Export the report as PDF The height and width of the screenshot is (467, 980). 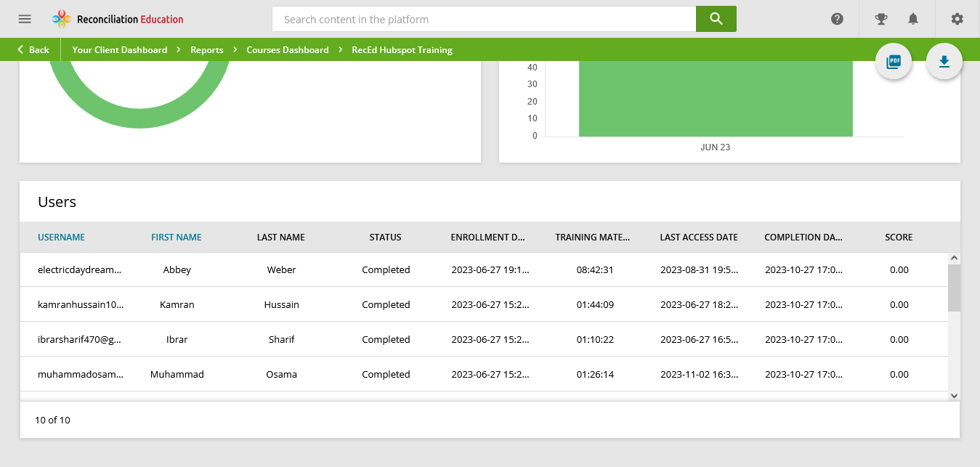pyautogui.click(x=893, y=61)
